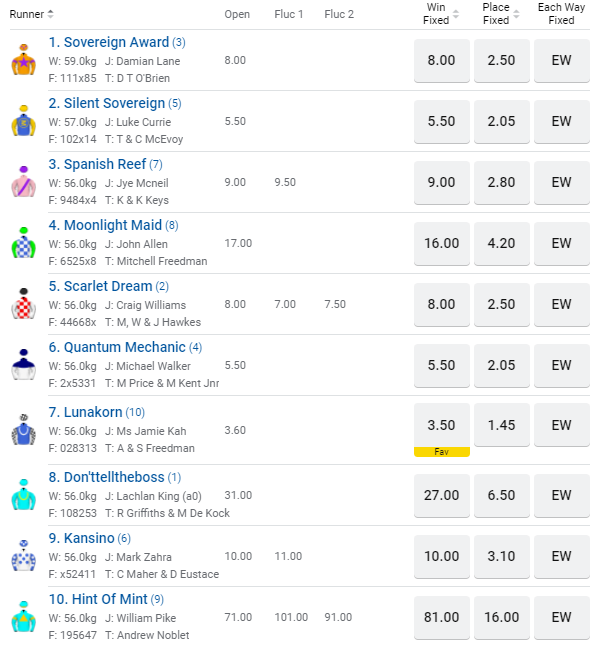Choose EW bet for Spanish Reef
Viewport: 600px width, 645px height.
(x=561, y=182)
